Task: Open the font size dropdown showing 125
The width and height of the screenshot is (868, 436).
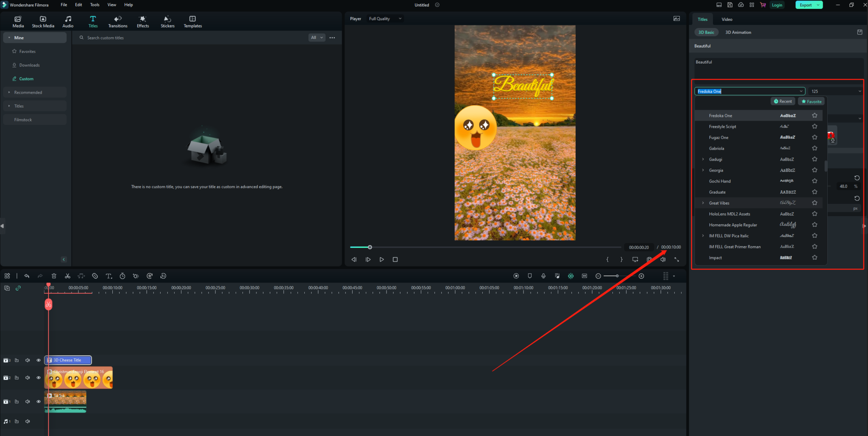Action: 859,91
